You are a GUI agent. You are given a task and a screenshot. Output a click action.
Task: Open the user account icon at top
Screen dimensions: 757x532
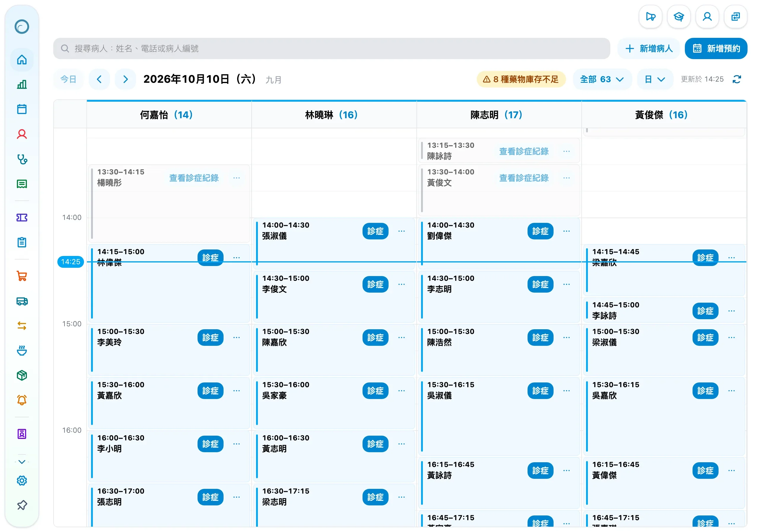[x=707, y=17]
